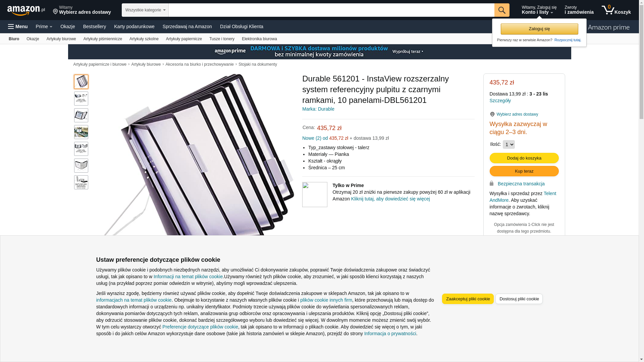Viewport: 644px width, 362px height.
Task: Follow the Marka: Durable link
Action: [x=318, y=109]
